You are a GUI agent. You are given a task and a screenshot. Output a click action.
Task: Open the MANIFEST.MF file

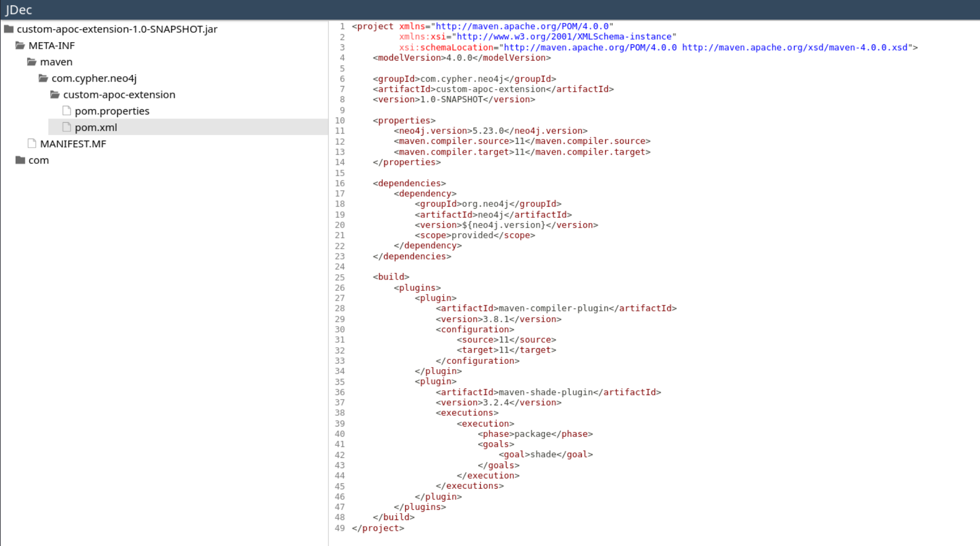73,143
